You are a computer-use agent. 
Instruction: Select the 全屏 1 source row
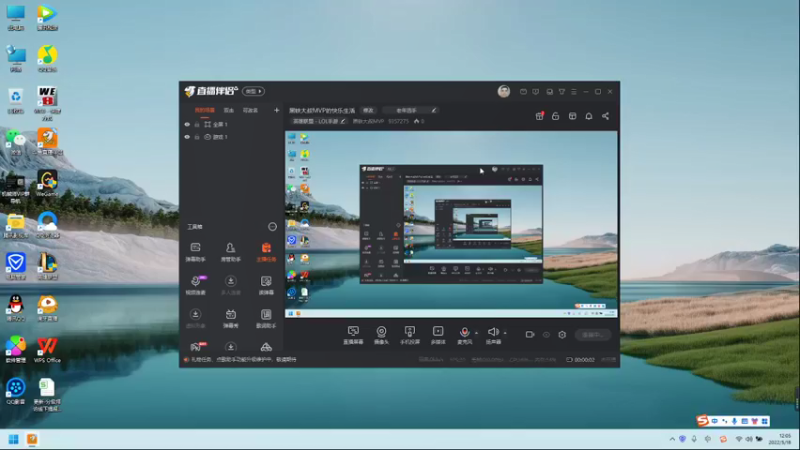click(x=232, y=124)
